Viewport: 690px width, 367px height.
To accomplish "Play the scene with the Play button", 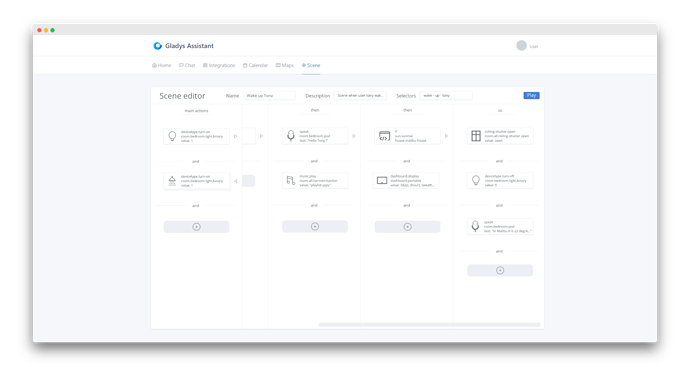I will [x=531, y=95].
